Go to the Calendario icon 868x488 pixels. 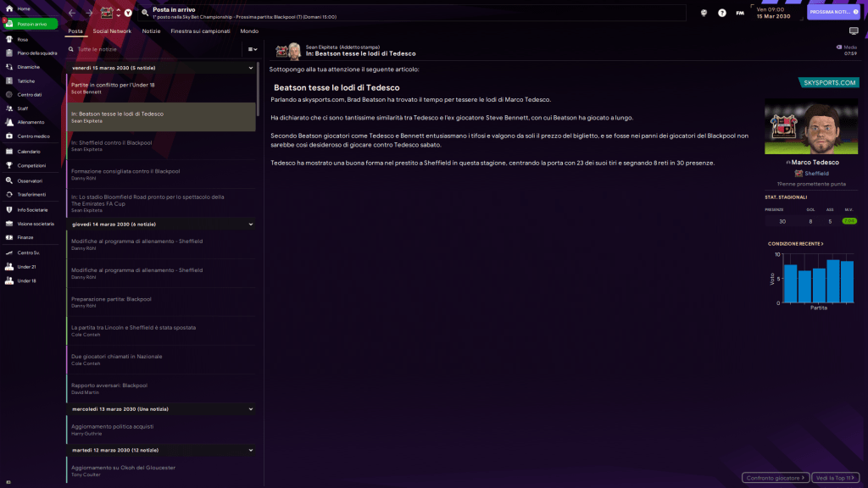pos(8,151)
